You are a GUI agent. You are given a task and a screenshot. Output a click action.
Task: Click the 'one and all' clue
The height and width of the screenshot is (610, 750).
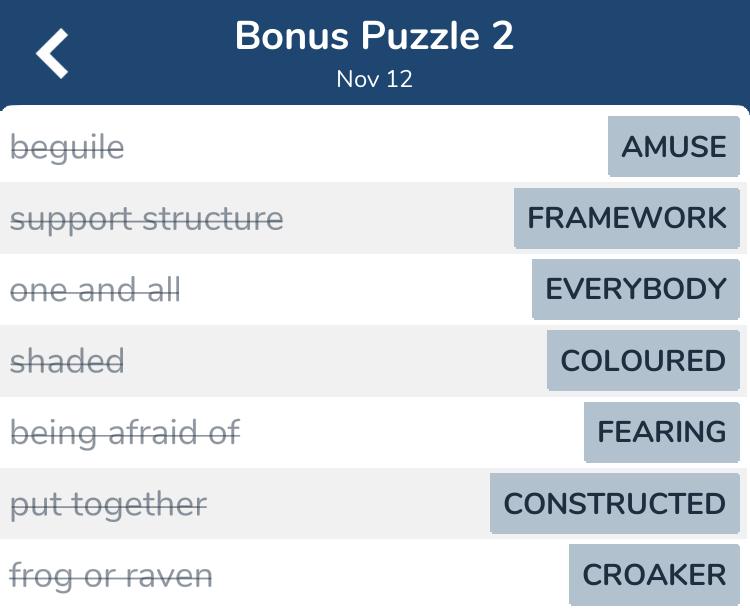click(95, 291)
